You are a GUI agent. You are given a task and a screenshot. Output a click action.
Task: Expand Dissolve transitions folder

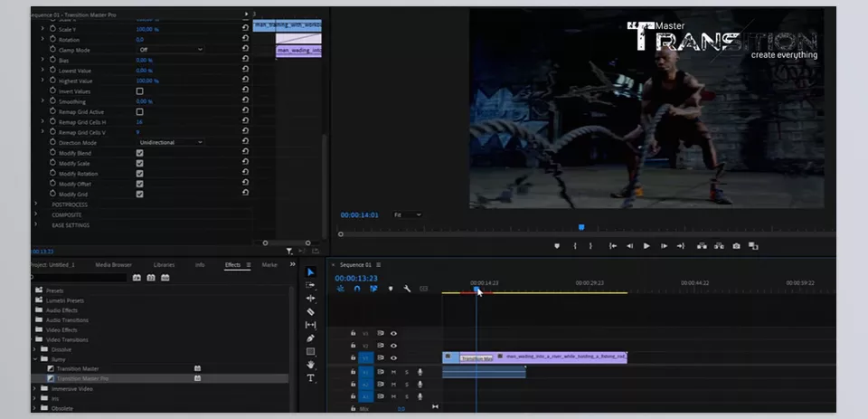click(35, 349)
